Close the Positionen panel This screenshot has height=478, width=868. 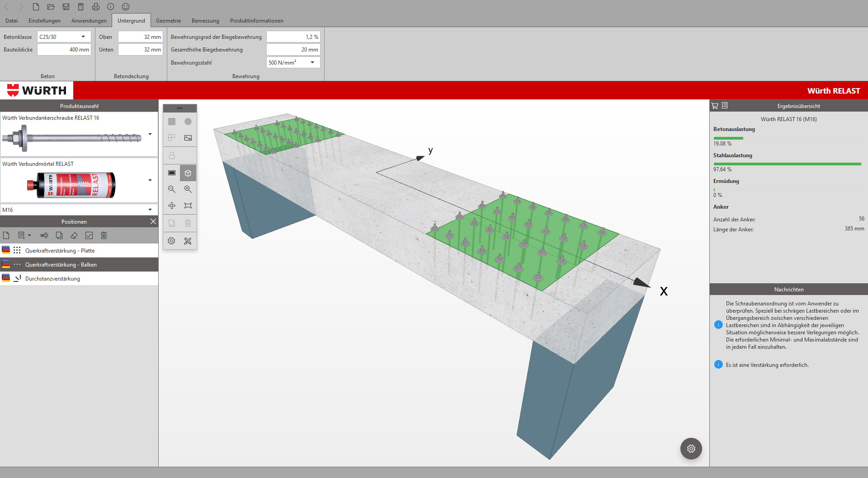[x=153, y=221]
